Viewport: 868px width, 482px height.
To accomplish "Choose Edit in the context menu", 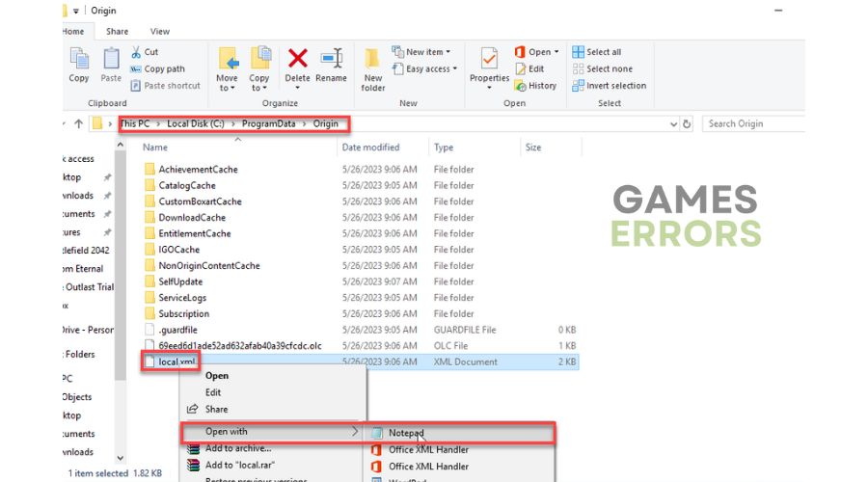I will pos(212,392).
